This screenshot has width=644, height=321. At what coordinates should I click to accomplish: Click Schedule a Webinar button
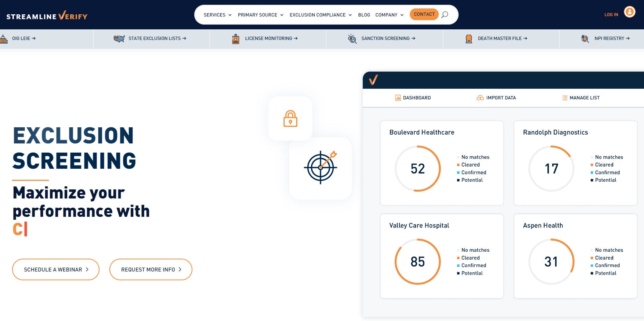pos(56,270)
